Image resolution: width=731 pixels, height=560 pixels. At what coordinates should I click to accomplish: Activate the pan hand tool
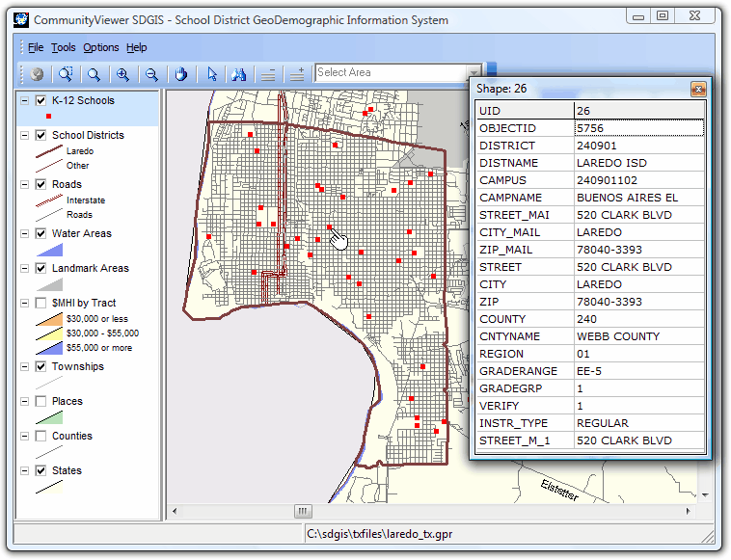click(180, 73)
